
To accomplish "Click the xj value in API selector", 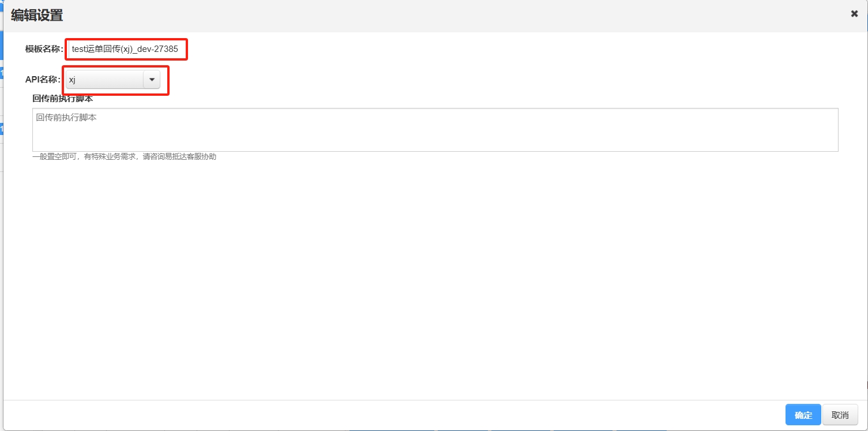I will [x=72, y=80].
